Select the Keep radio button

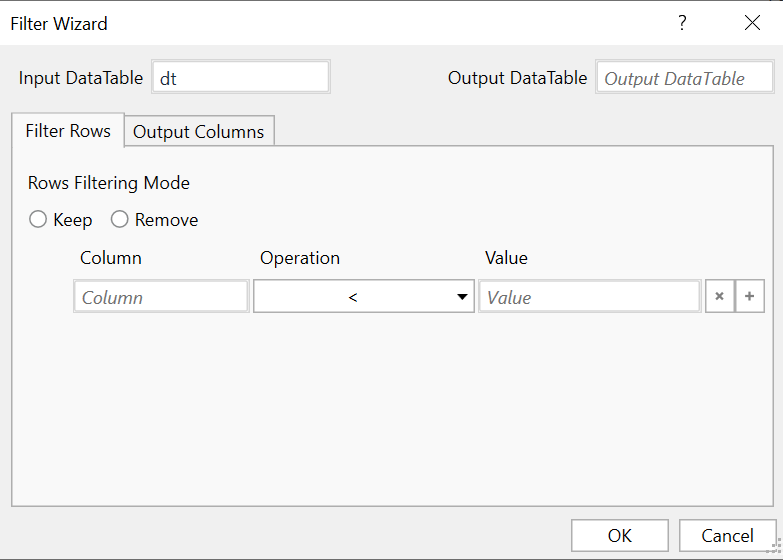point(38,220)
